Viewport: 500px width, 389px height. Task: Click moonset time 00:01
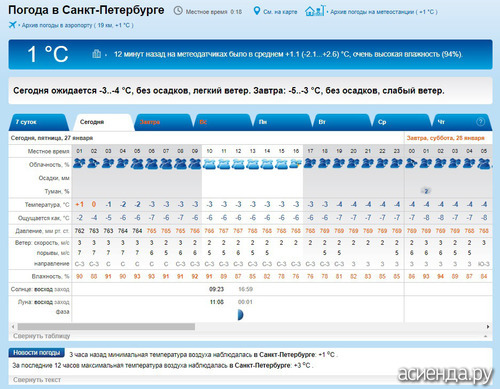245,302
